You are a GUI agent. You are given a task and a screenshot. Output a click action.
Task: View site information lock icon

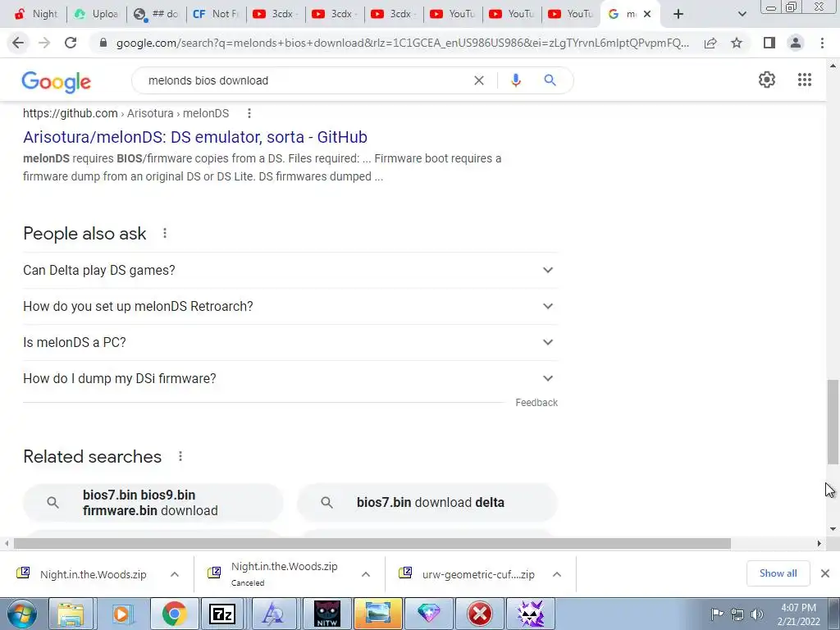pyautogui.click(x=103, y=43)
